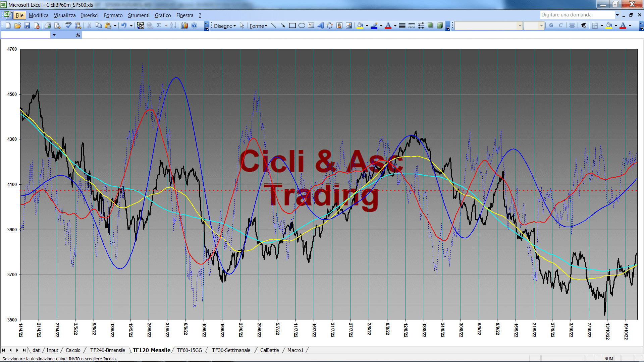Expand the Paste options arrow
Screen dimensions: 644x362
pyautogui.click(x=115, y=25)
